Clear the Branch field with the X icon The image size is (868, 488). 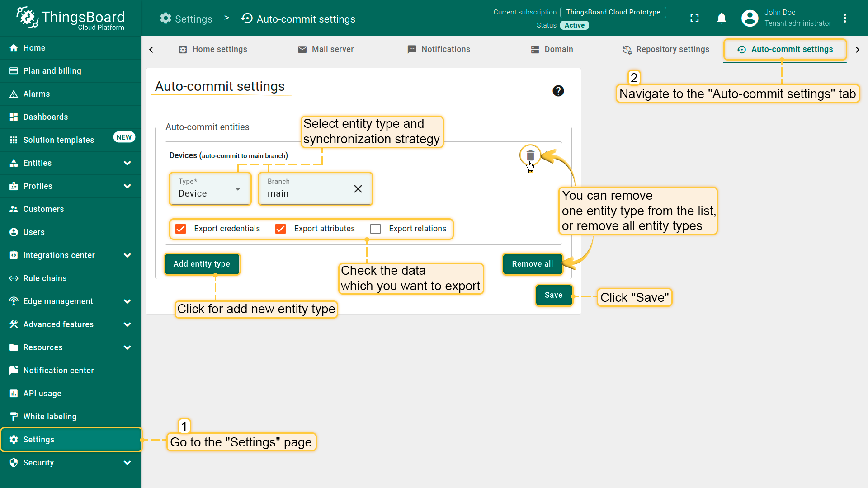(x=358, y=189)
